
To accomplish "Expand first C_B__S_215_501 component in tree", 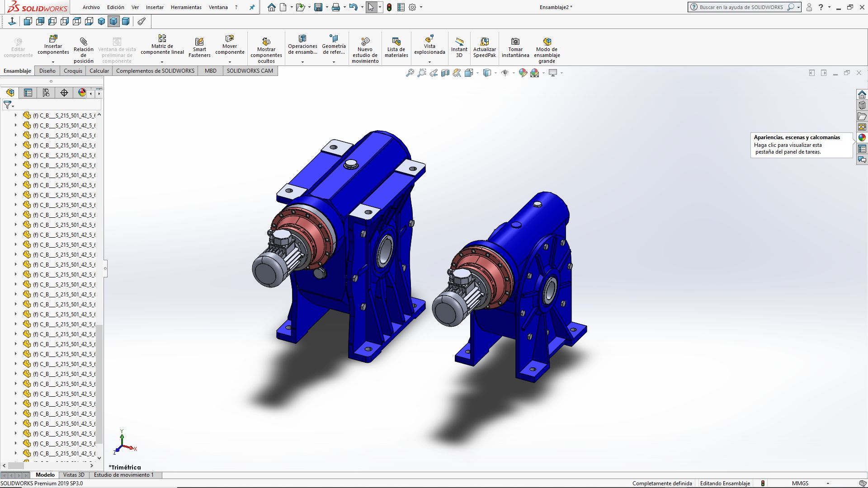I will coord(15,115).
